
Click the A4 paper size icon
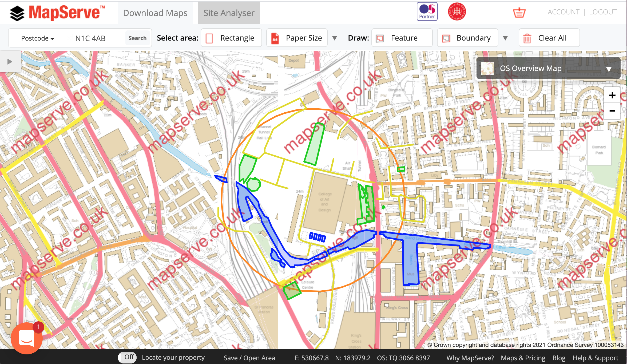click(x=275, y=38)
